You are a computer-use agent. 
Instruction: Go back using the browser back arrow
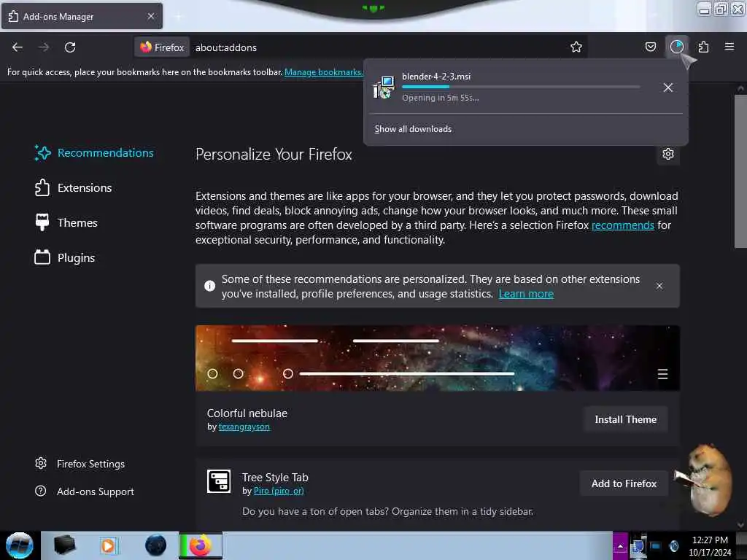pos(18,47)
